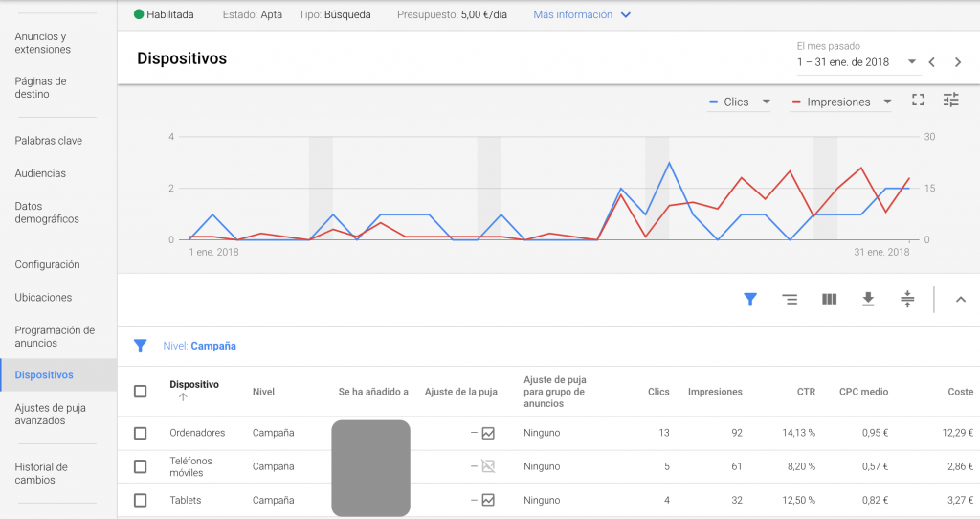Check the Tablets row checkbox
The height and width of the screenshot is (519, 980).
point(140,500)
